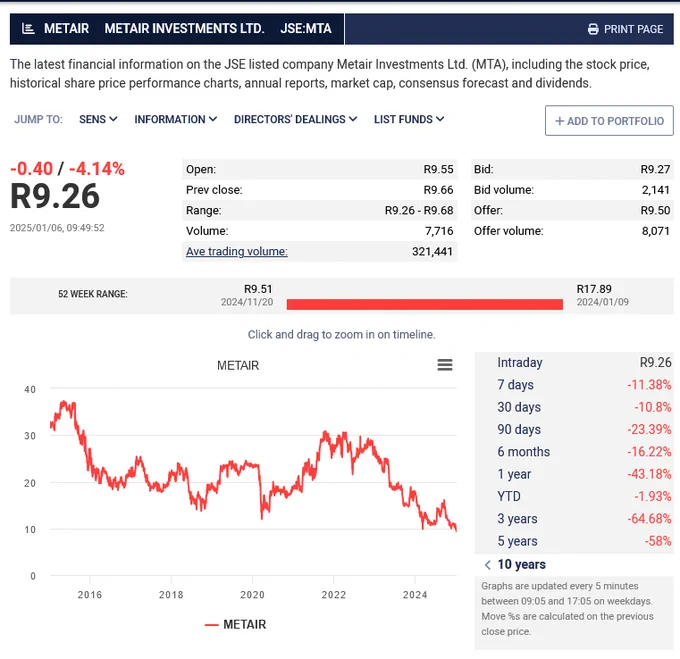This screenshot has height=659, width=680.
Task: Expand the SENS dropdown
Action: pos(98,119)
